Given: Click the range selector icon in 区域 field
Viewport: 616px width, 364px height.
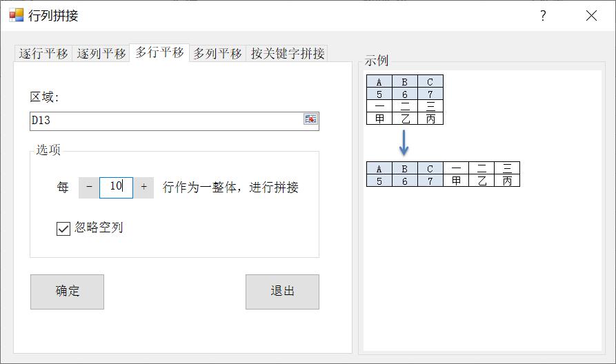Looking at the screenshot, I should tap(310, 119).
